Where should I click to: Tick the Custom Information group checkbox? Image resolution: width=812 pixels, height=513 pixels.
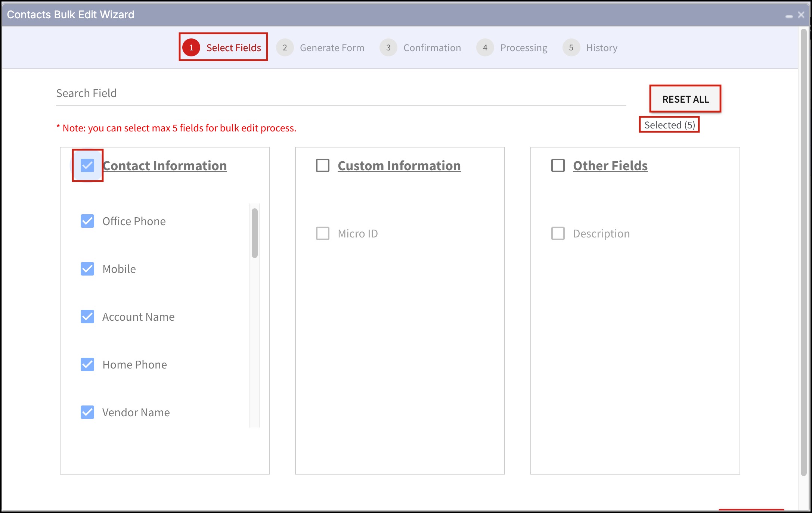[323, 165]
